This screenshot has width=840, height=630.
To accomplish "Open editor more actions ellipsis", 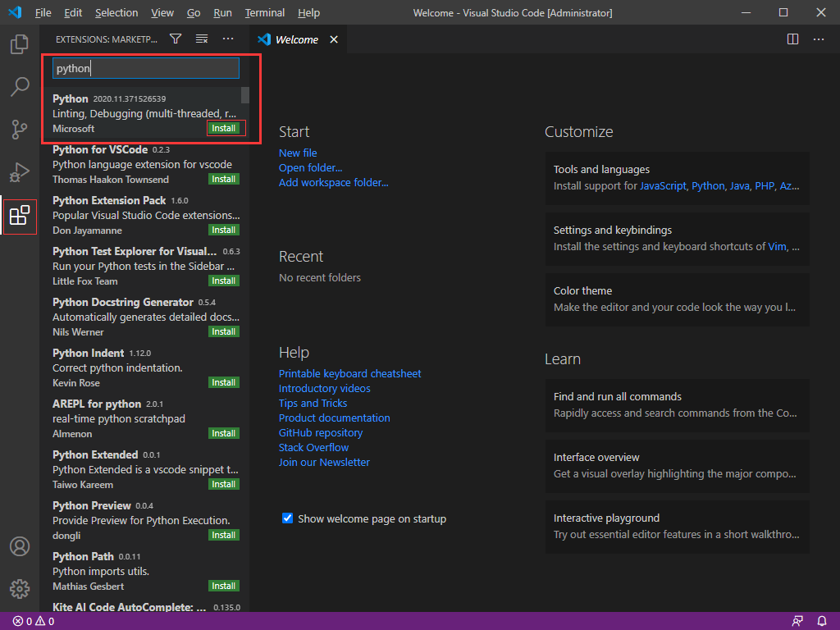I will 819,39.
